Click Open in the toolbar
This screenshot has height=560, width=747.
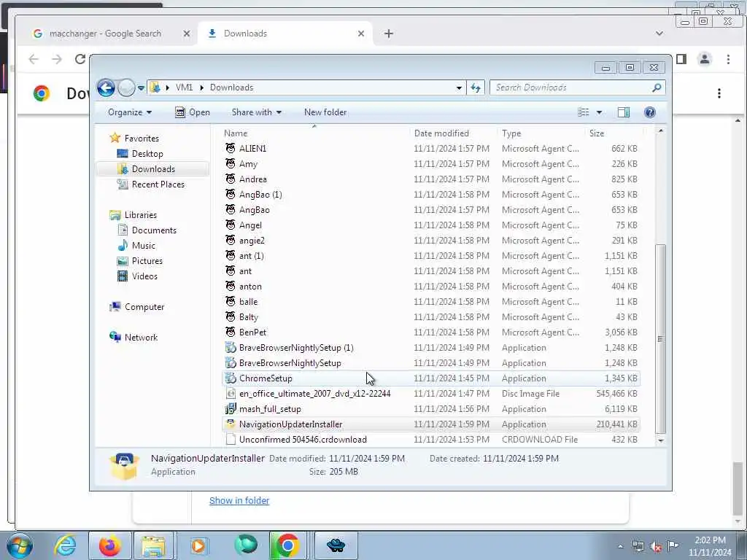tap(193, 112)
